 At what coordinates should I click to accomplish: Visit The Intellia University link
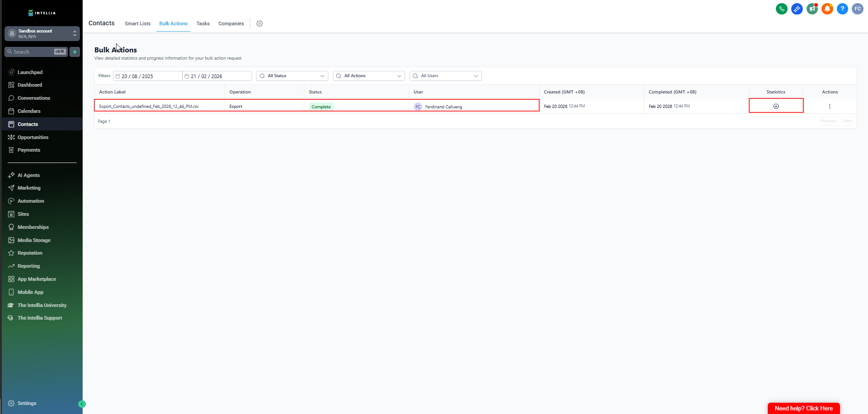click(x=42, y=305)
